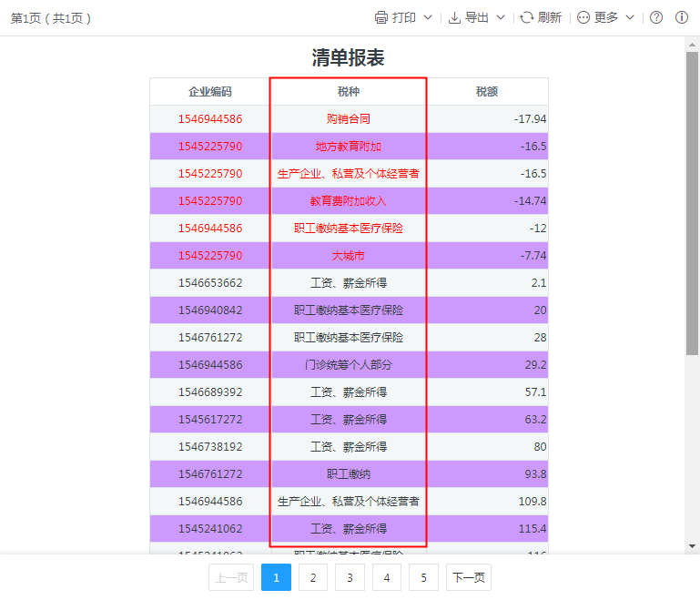Jump to page 5

coord(423,577)
